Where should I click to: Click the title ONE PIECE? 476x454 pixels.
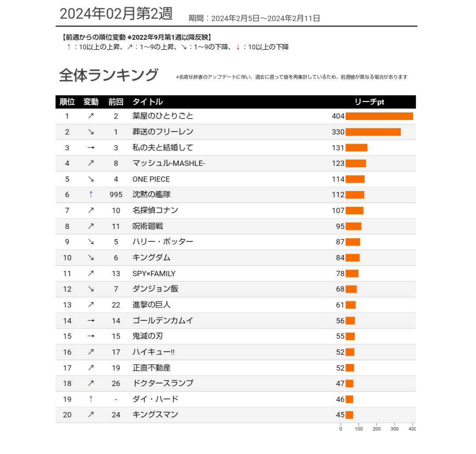pos(151,179)
